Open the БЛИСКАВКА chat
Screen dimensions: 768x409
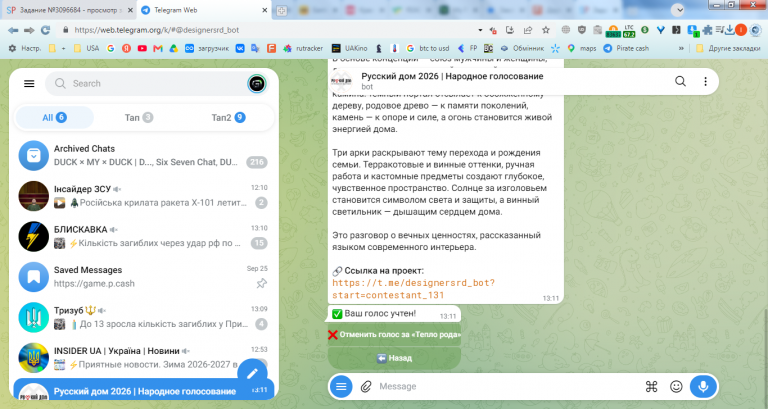144,237
